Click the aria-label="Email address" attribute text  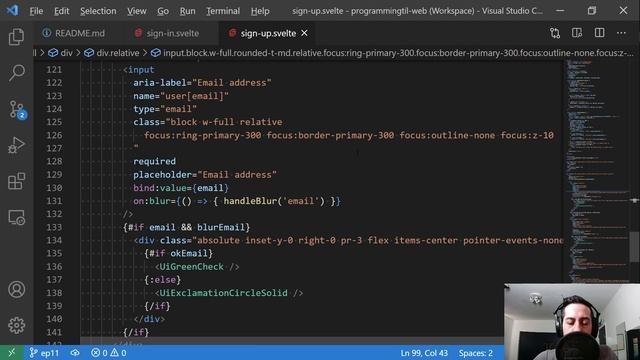(x=202, y=83)
